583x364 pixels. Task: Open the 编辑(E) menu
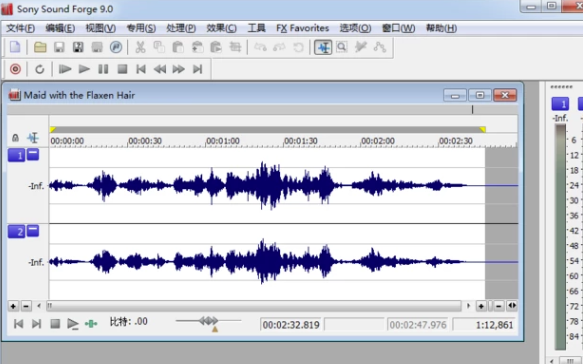[x=60, y=28]
